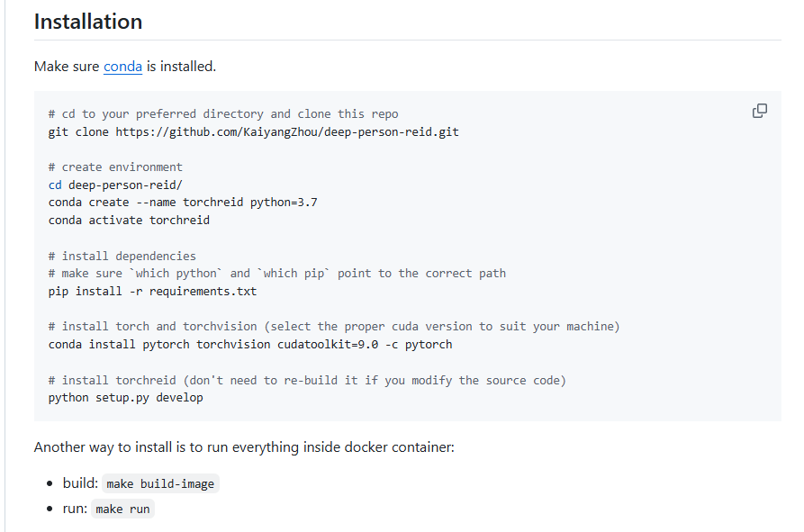Select the make build-image code snippet

point(160,483)
